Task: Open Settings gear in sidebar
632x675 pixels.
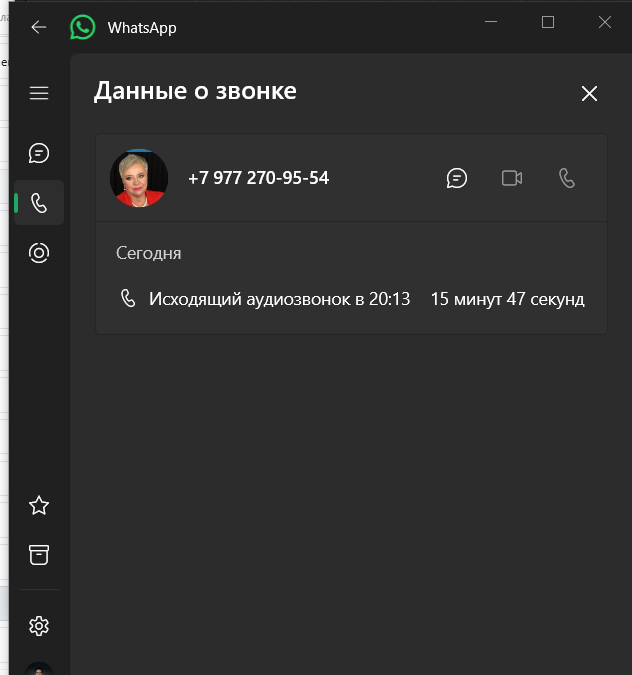Action: (39, 626)
